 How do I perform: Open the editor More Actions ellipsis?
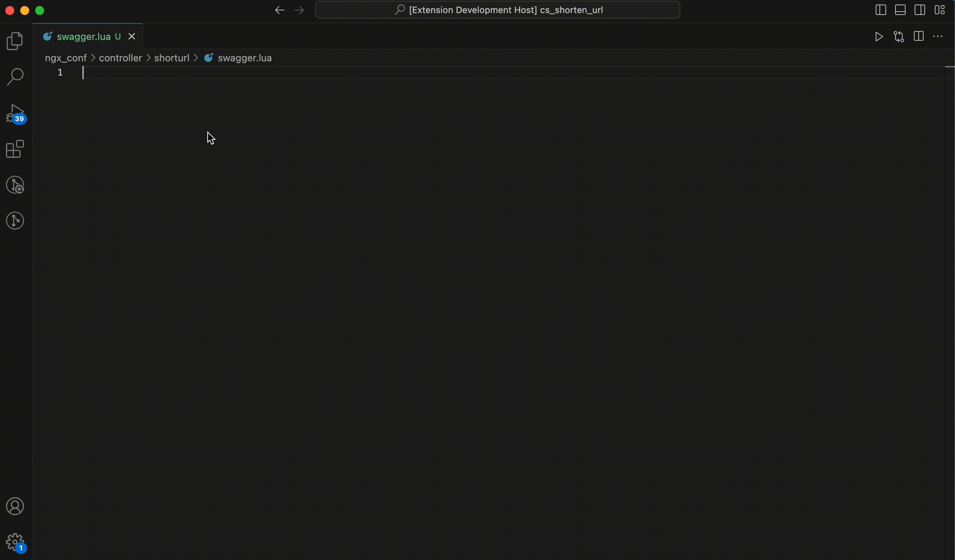[x=937, y=37]
